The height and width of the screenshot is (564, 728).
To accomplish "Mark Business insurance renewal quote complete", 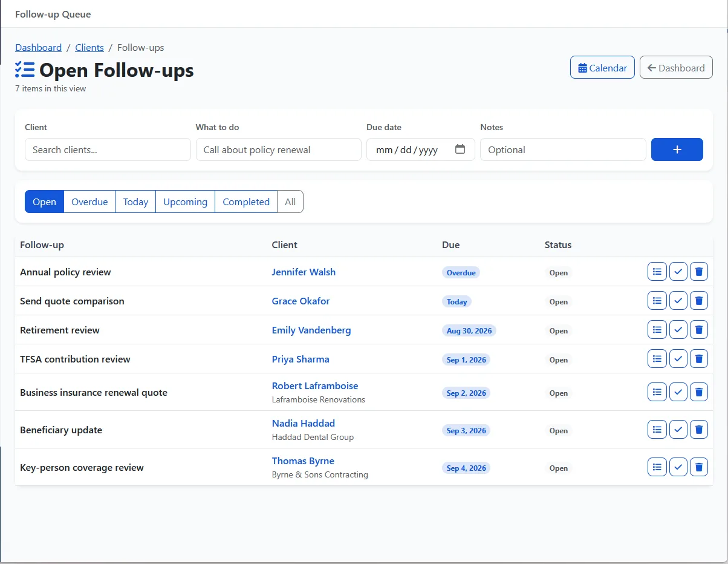I will click(678, 392).
